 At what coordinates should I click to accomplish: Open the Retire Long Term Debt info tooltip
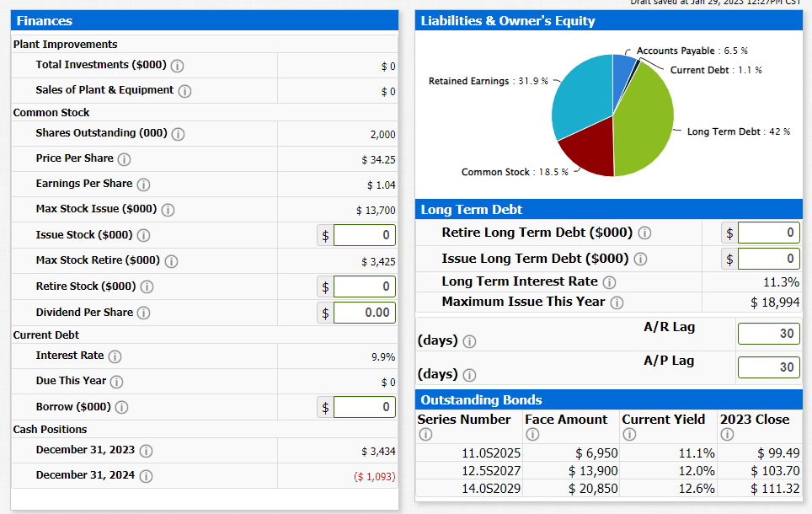tap(644, 232)
